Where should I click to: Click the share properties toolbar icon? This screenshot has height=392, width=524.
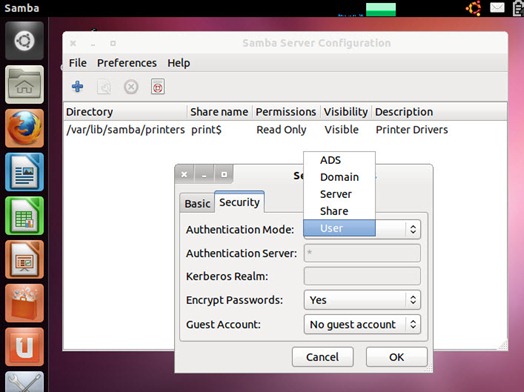tap(104, 87)
